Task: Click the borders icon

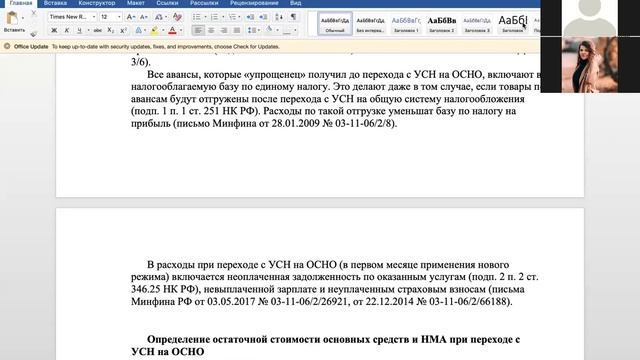Action: 287,30
